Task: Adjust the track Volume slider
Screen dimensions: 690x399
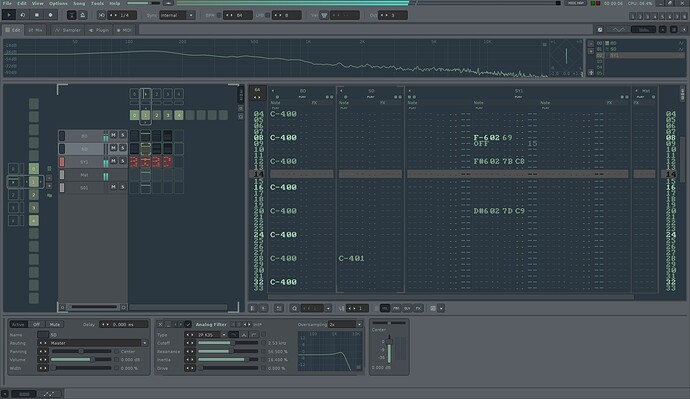Action: pyautogui.click(x=81, y=359)
